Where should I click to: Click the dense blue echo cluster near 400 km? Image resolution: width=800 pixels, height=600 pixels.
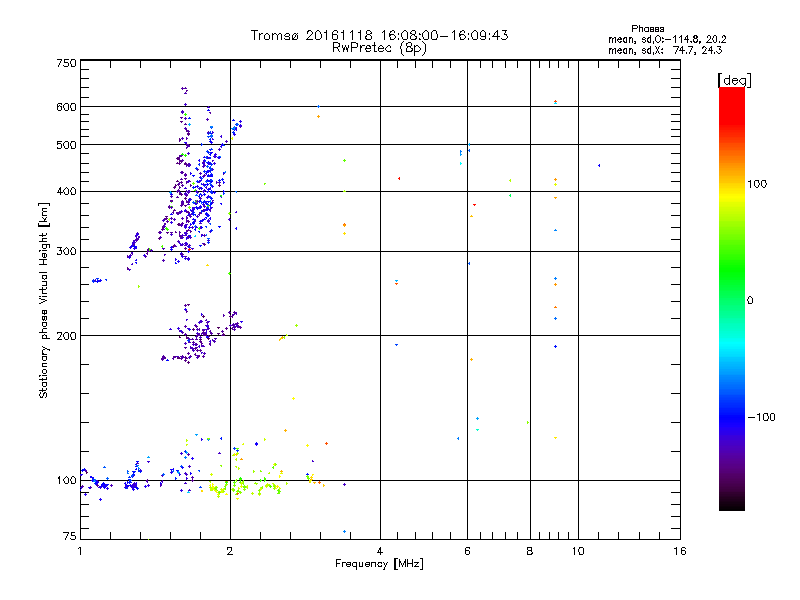[204, 191]
